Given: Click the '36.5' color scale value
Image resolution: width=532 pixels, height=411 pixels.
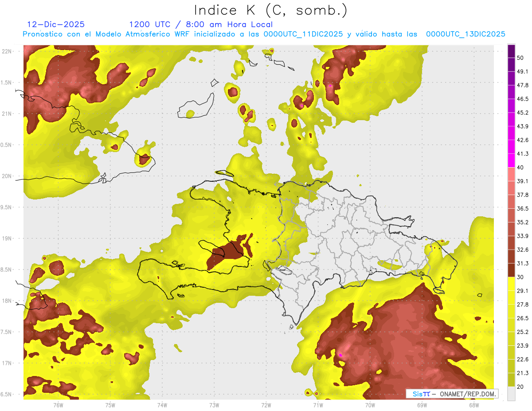Looking at the screenshot, I should [x=522, y=208].
